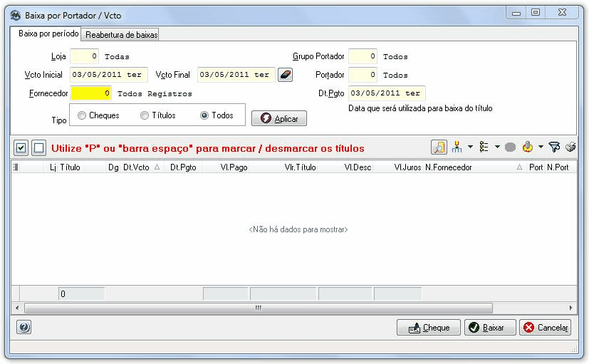Unmark all titles with the empty box button
The width and height of the screenshot is (589, 364).
38,147
